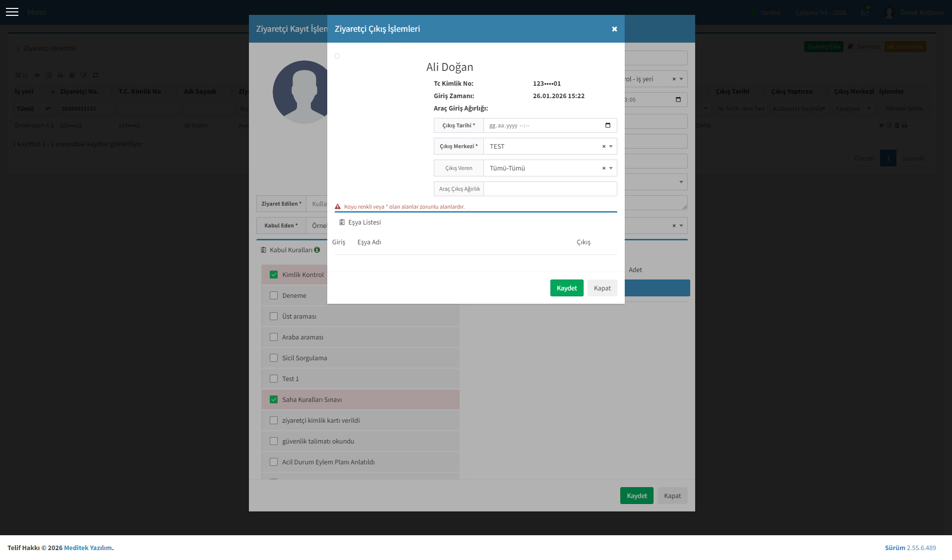Uncheck the Kimlik Kontrol checkbox
Image resolution: width=952 pixels, height=560 pixels.
tap(274, 275)
